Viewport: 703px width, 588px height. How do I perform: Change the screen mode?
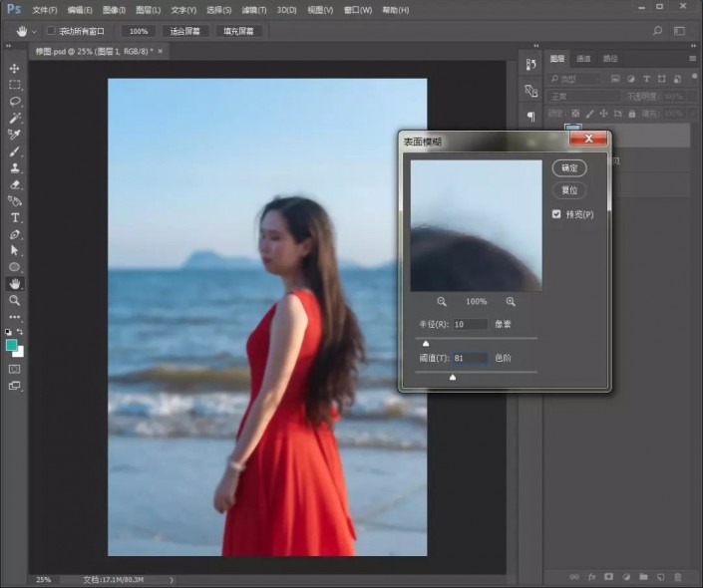click(x=14, y=386)
